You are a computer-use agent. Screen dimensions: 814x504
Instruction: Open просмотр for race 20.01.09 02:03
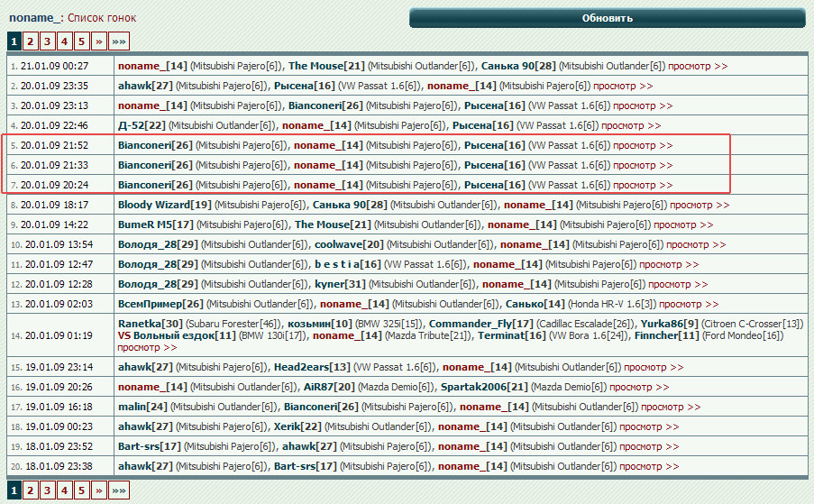click(x=689, y=304)
